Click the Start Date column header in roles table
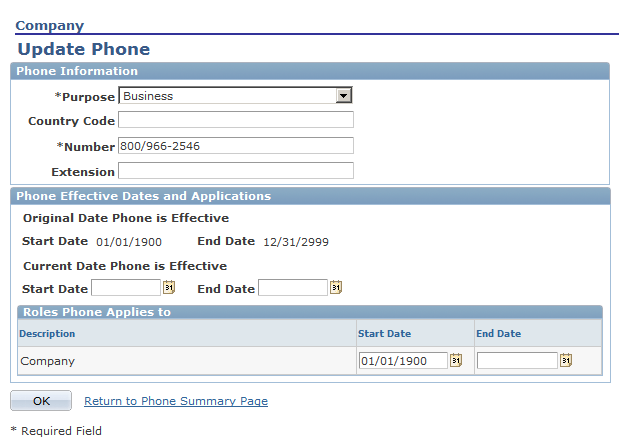The width and height of the screenshot is (629, 444). (x=385, y=334)
